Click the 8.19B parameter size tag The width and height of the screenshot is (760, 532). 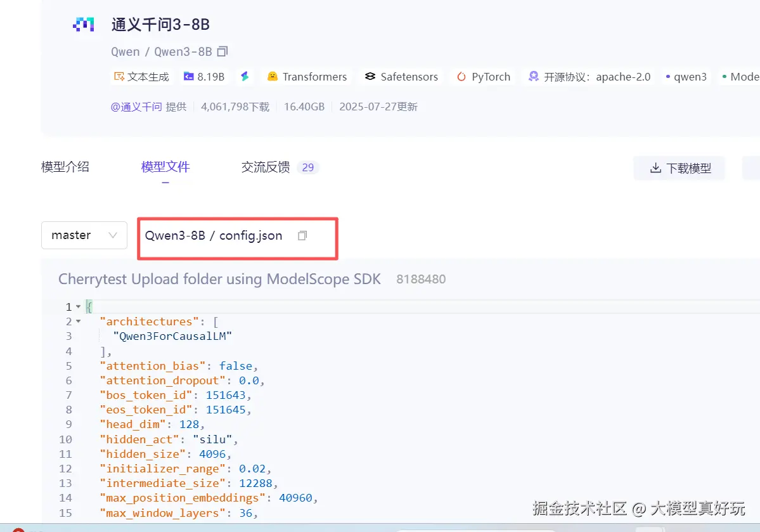(x=204, y=77)
